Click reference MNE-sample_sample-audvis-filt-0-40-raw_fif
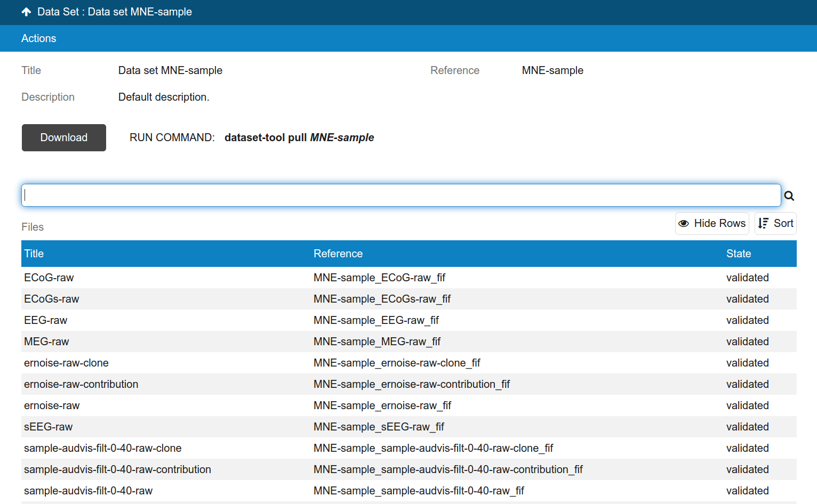This screenshot has height=504, width=817. [419, 491]
